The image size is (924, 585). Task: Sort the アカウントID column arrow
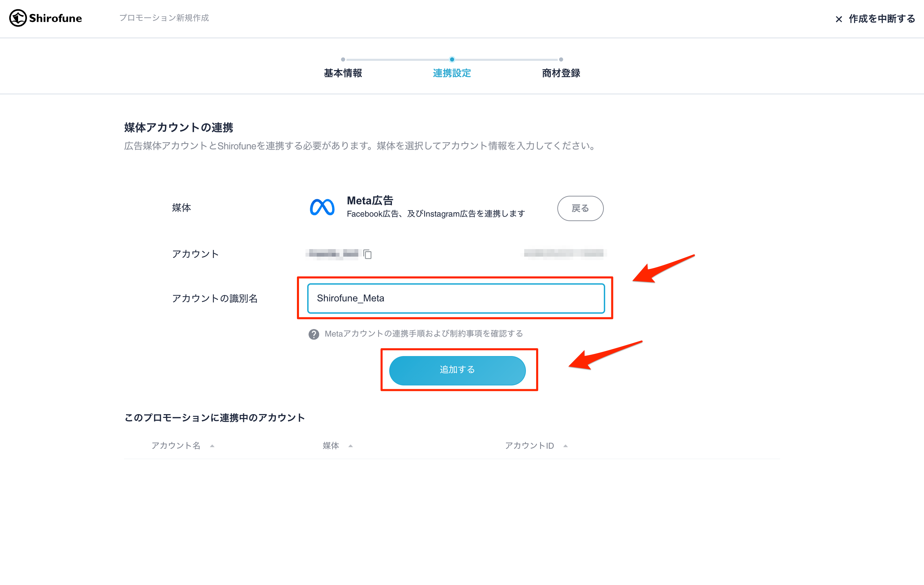coord(565,446)
